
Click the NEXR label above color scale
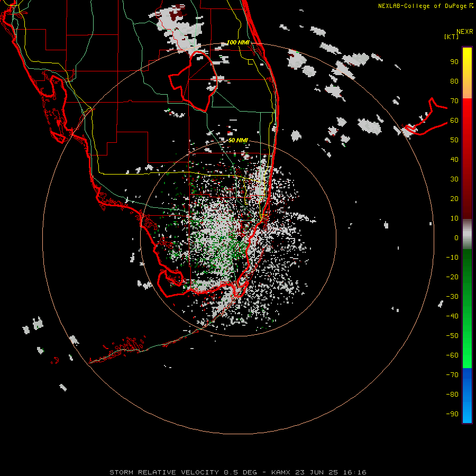[465, 32]
